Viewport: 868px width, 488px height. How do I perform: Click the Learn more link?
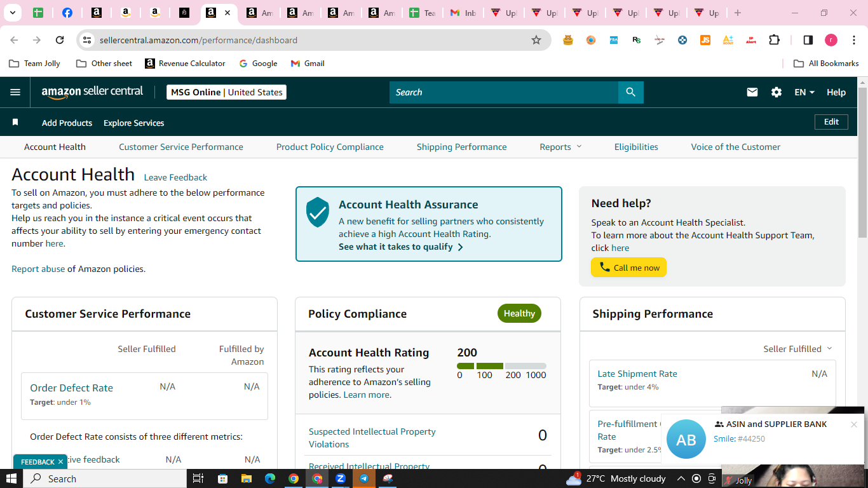[366, 395]
